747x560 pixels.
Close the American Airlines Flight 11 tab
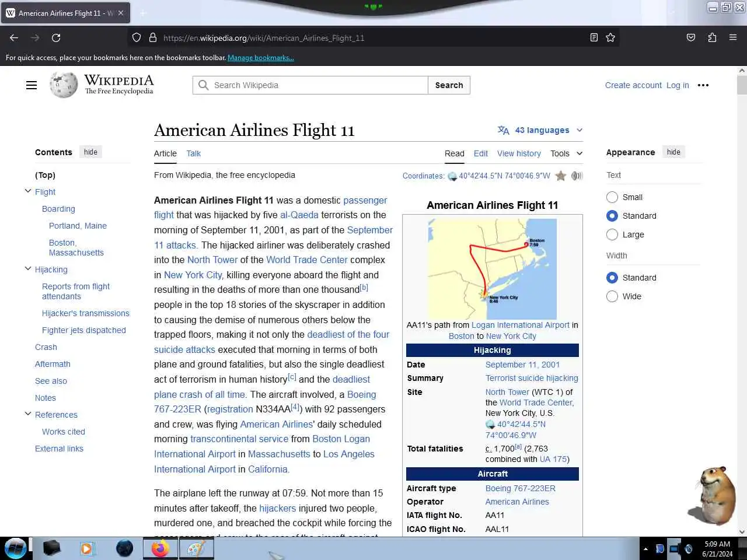(121, 13)
